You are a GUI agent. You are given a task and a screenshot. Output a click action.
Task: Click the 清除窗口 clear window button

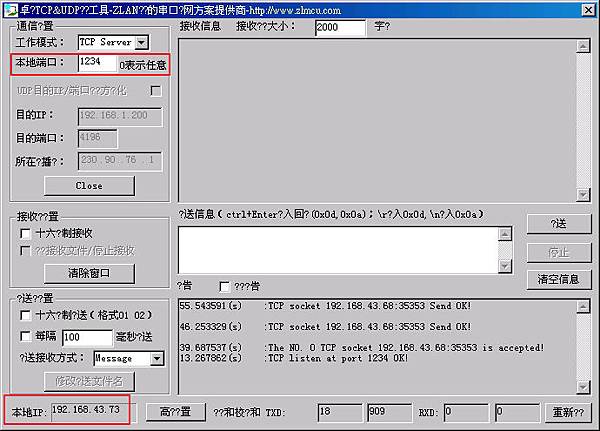click(89, 273)
